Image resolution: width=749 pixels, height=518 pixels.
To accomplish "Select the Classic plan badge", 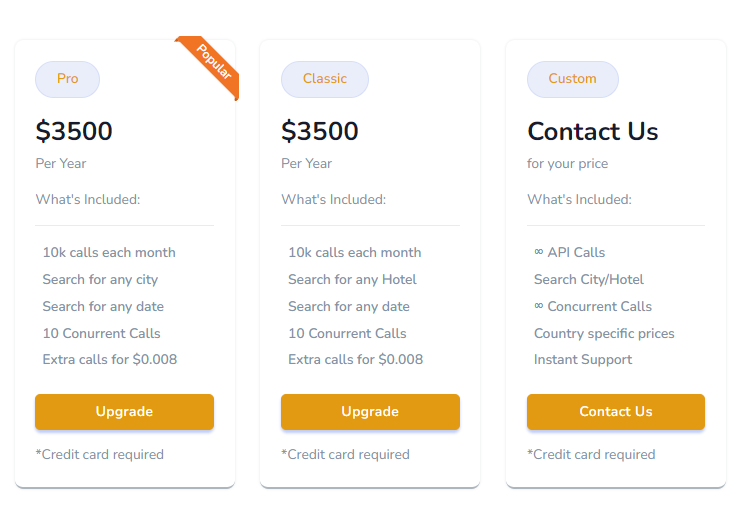I will pos(325,79).
